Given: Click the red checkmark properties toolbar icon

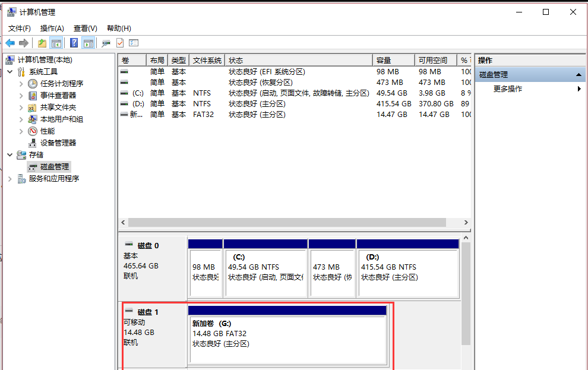Looking at the screenshot, I should [x=119, y=42].
